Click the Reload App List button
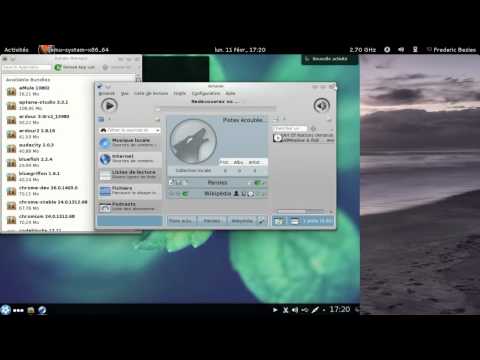 click(75, 67)
